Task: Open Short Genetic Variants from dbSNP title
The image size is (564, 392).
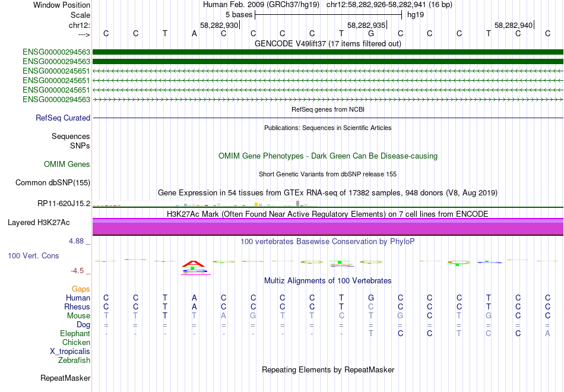Action: tap(328, 174)
